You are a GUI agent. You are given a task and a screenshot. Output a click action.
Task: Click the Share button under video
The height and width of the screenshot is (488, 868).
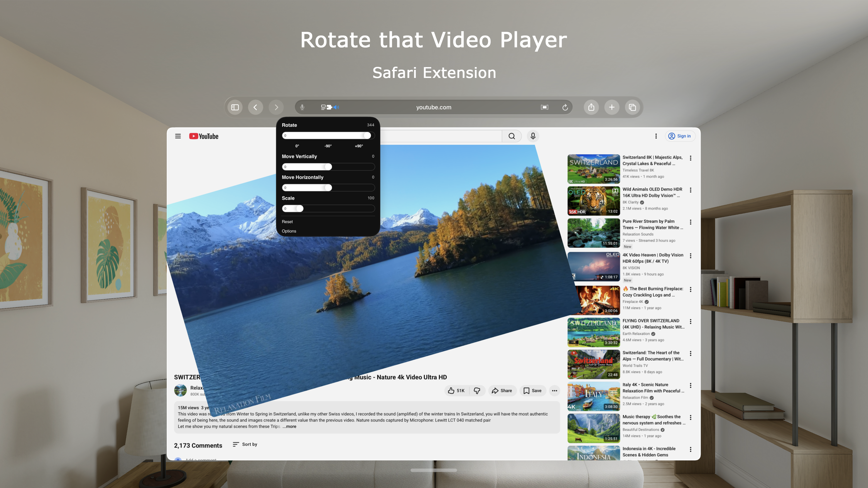click(502, 391)
